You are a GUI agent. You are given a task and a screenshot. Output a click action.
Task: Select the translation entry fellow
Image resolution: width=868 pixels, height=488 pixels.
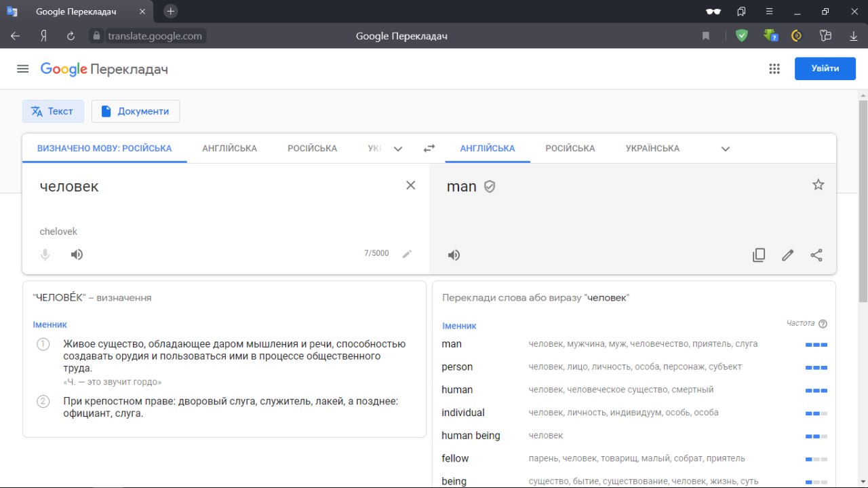(x=455, y=458)
